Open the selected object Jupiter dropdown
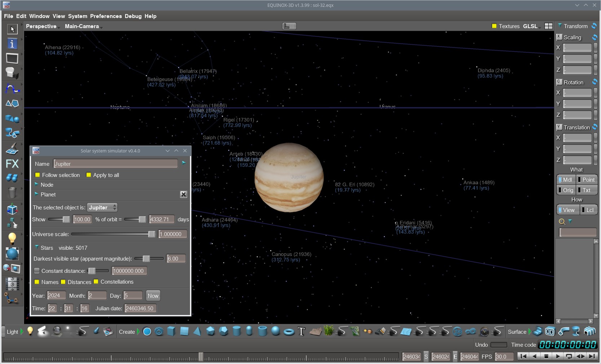The height and width of the screenshot is (364, 601). [x=102, y=208]
